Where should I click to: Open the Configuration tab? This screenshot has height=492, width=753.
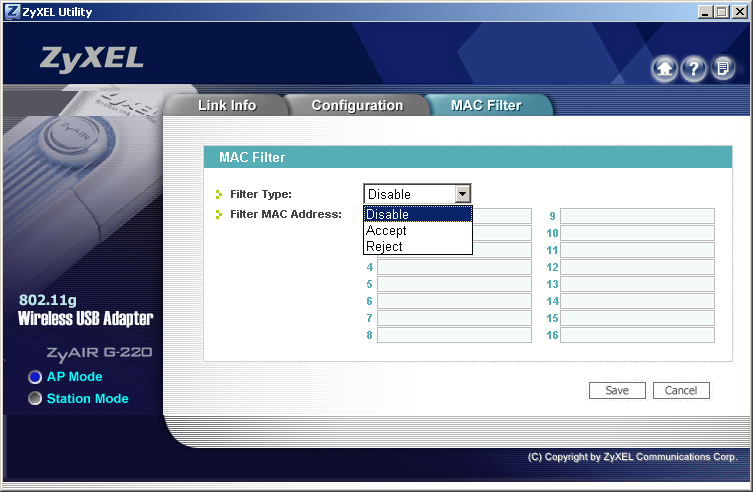(357, 105)
